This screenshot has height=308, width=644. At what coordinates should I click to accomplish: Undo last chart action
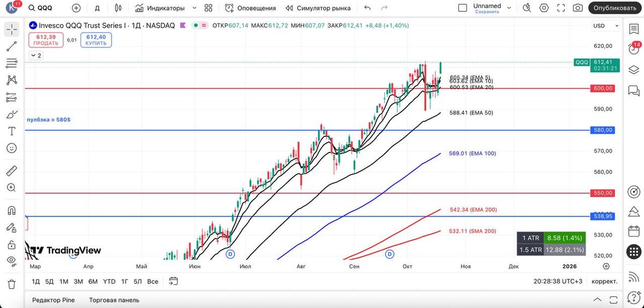click(367, 8)
